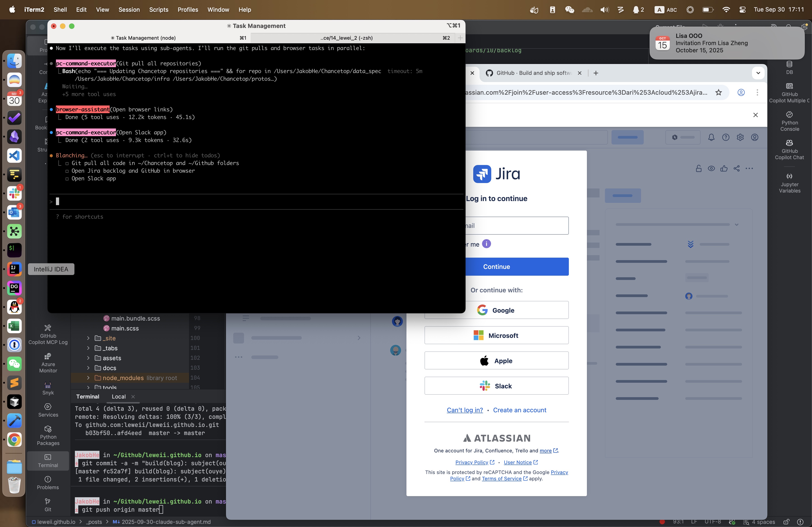
Task: Click Visual Studio Code Dock icon
Action: 14,156
